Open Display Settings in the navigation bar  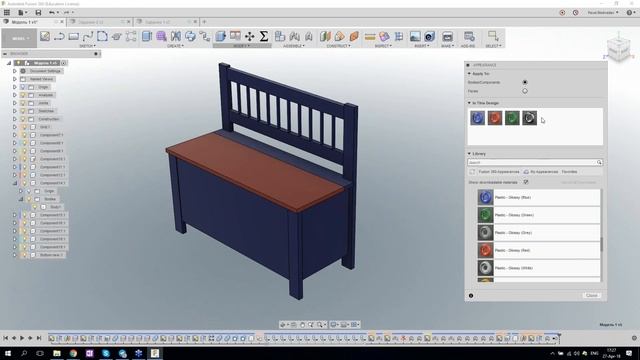point(334,324)
